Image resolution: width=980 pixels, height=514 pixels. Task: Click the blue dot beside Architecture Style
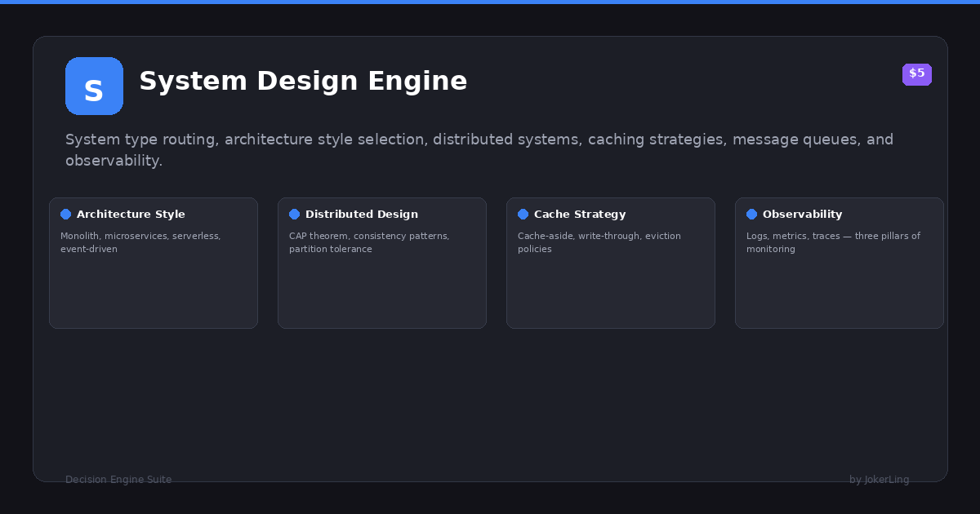click(66, 215)
